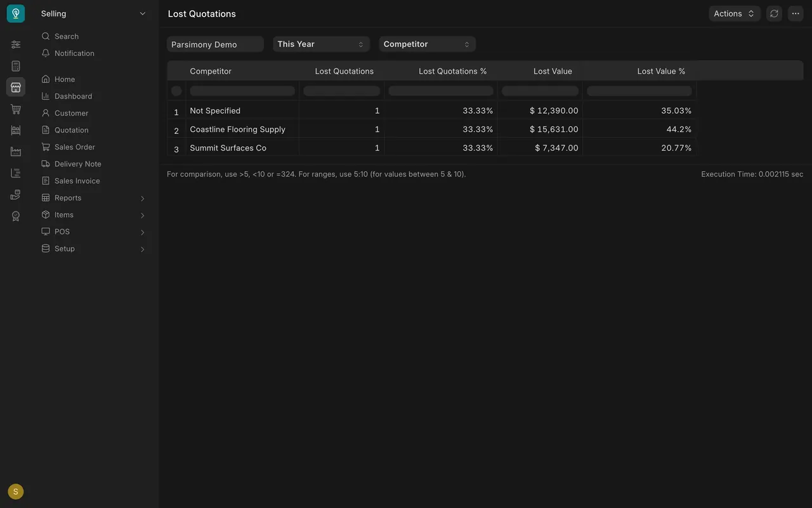This screenshot has width=812, height=508.
Task: Click the yellow S user avatar
Action: pos(16,491)
